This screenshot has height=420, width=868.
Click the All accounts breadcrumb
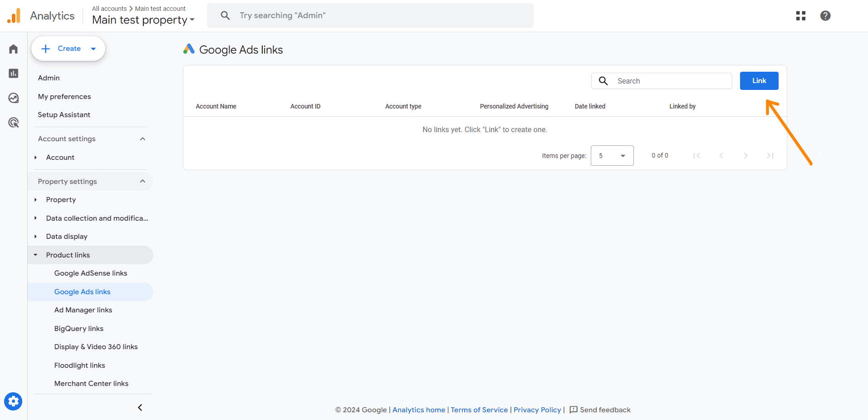tap(109, 9)
